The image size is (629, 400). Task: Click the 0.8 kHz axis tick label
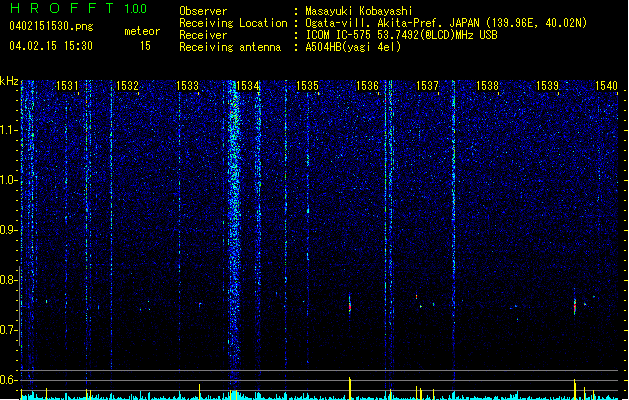9,280
